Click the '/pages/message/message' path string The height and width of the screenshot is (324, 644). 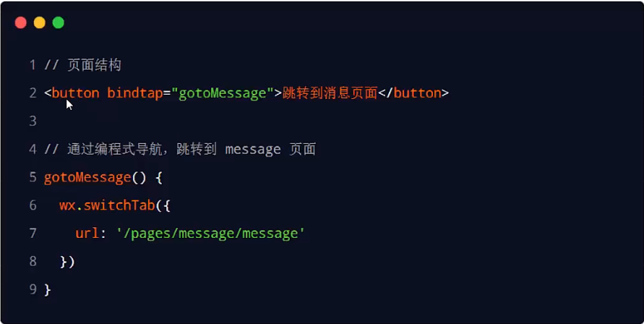coord(210,234)
